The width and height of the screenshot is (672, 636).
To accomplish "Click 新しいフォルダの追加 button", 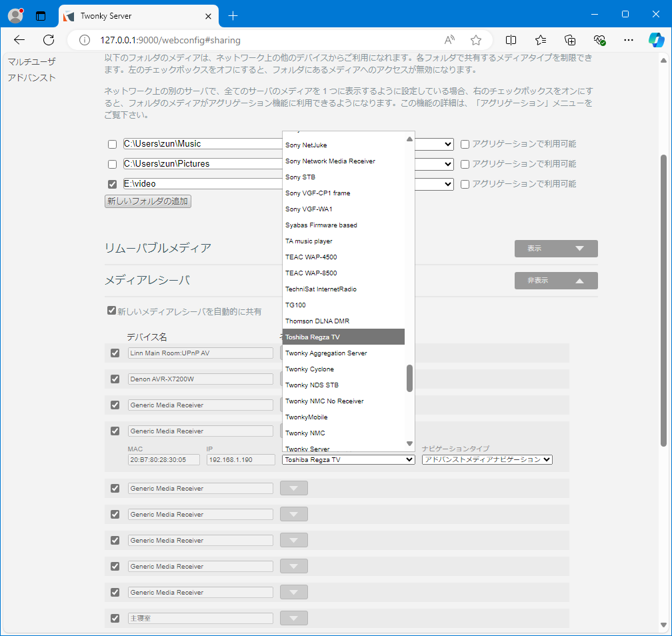I will coord(148,201).
